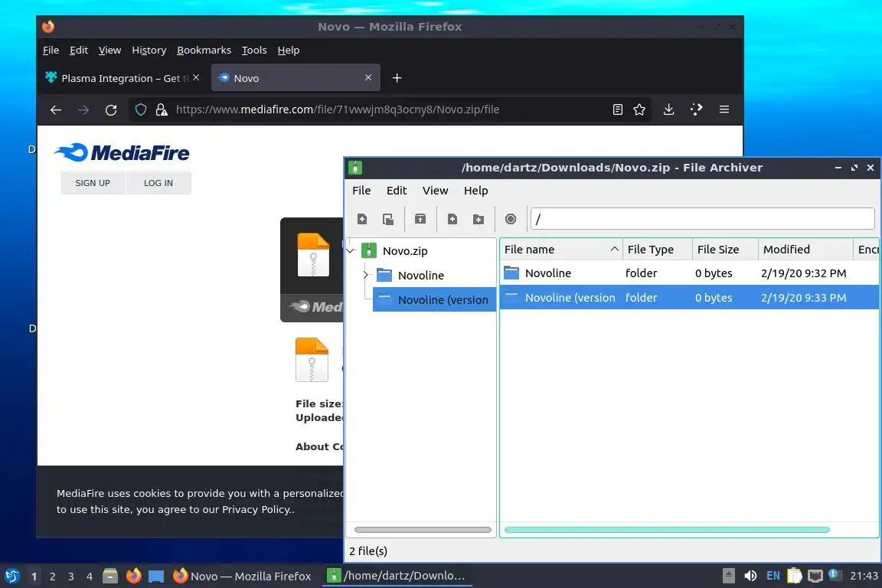Go back in Firefox history
Viewport: 882px width, 588px height.
pyautogui.click(x=56, y=109)
